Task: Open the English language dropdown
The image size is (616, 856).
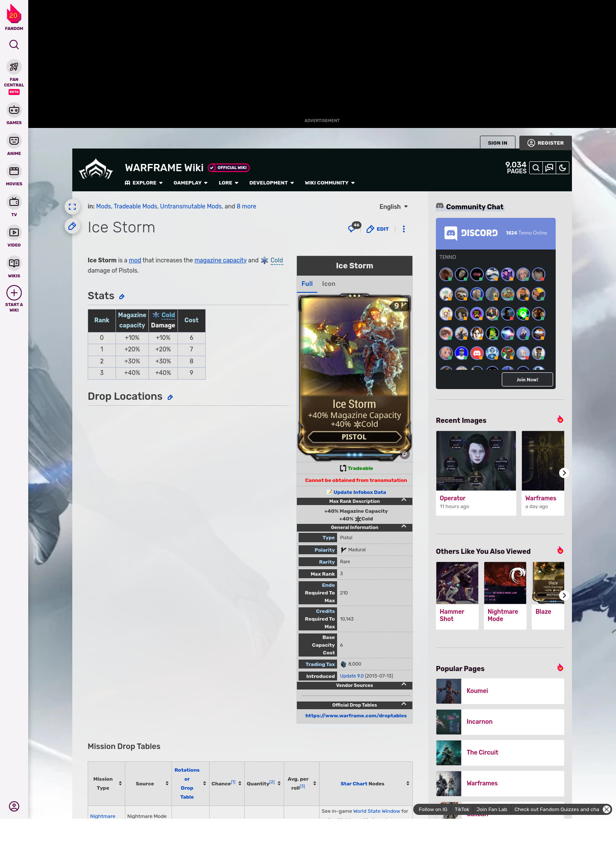Action: tap(394, 207)
